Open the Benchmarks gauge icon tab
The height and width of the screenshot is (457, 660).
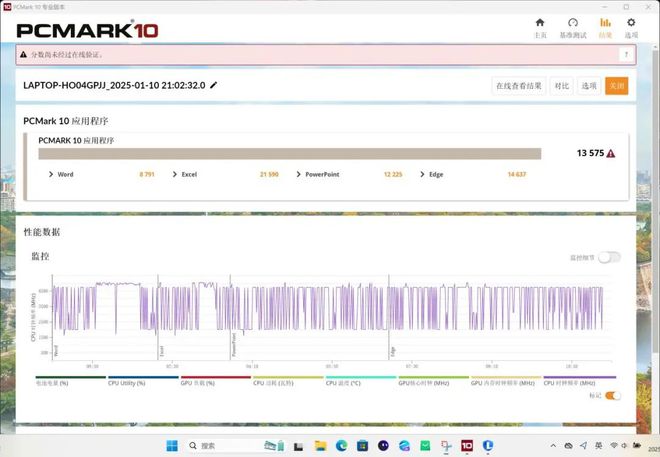pyautogui.click(x=573, y=23)
